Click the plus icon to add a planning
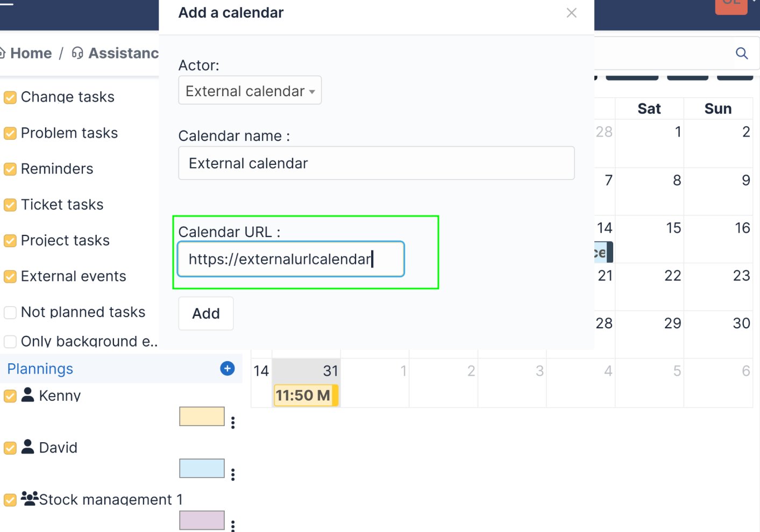The height and width of the screenshot is (532, 760). click(x=228, y=369)
